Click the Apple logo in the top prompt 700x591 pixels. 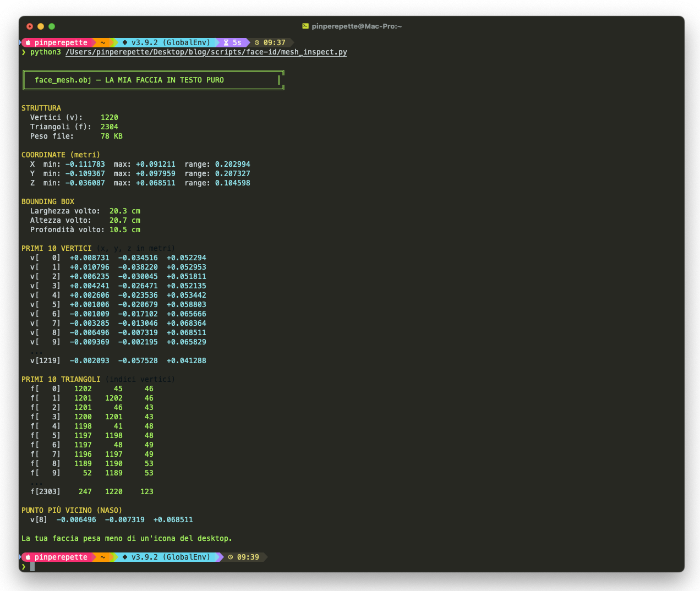[28, 43]
